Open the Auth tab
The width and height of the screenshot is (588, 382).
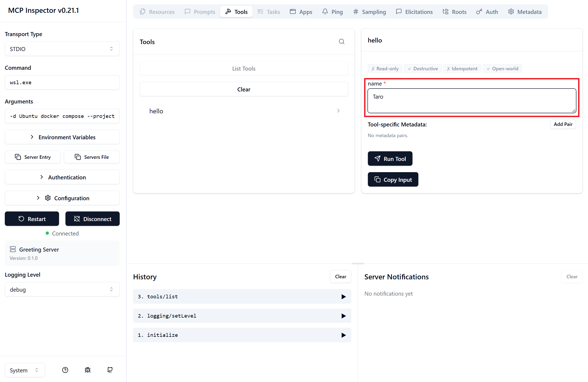[487, 12]
